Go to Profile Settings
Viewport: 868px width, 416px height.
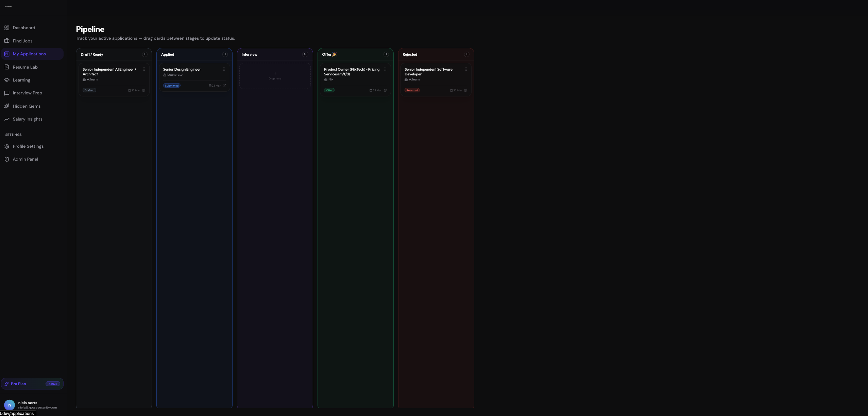[x=28, y=146]
